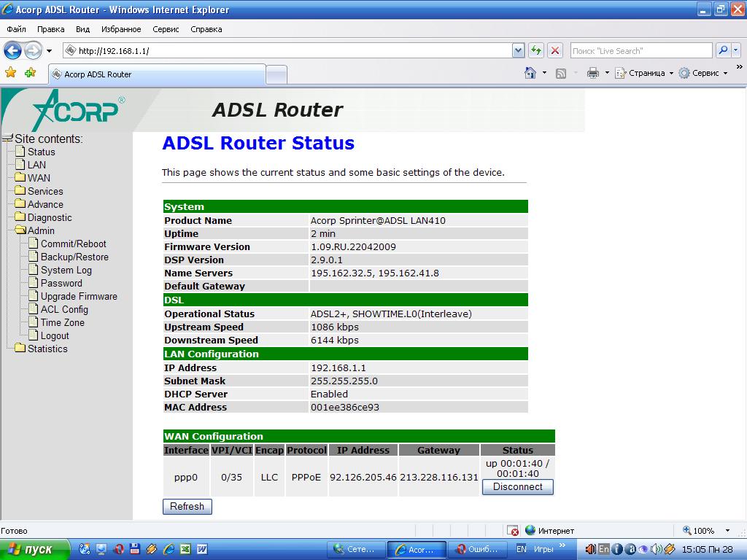
Task: Click the Home page icon in toolbar
Action: [530, 73]
